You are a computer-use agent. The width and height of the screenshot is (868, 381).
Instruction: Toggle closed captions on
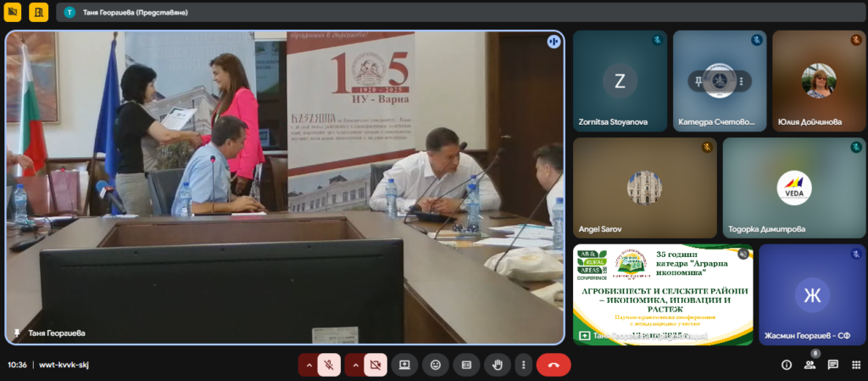pos(466,365)
